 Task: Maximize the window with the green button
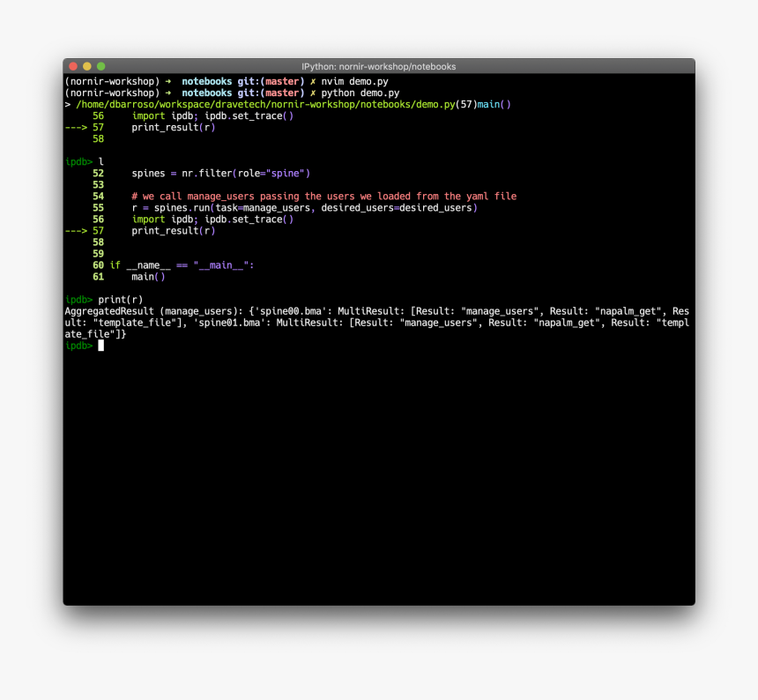[101, 66]
